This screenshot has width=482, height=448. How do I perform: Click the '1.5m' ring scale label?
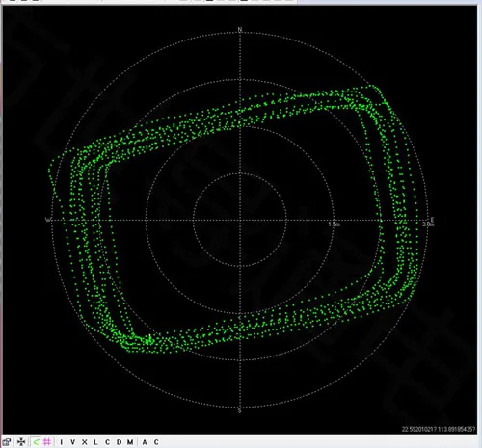coord(335,224)
